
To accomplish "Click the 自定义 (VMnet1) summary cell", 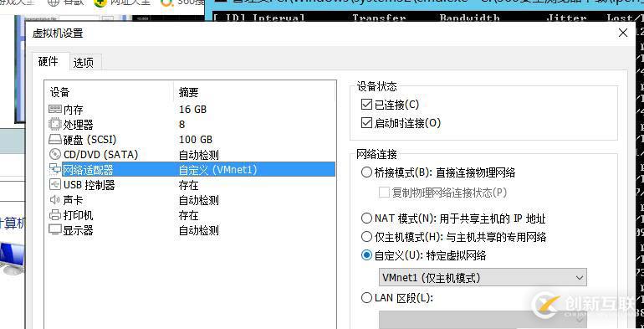I will 217,169.
